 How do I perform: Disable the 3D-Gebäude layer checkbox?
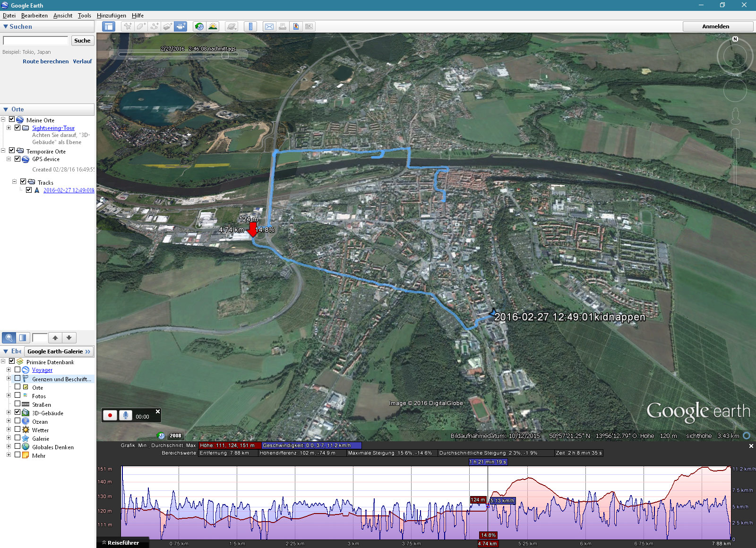pos(17,412)
